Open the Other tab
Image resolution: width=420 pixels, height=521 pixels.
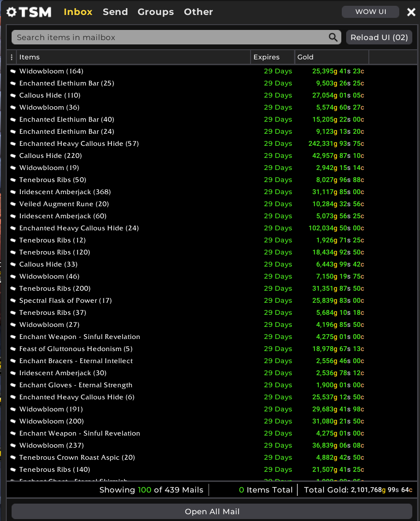[198, 12]
